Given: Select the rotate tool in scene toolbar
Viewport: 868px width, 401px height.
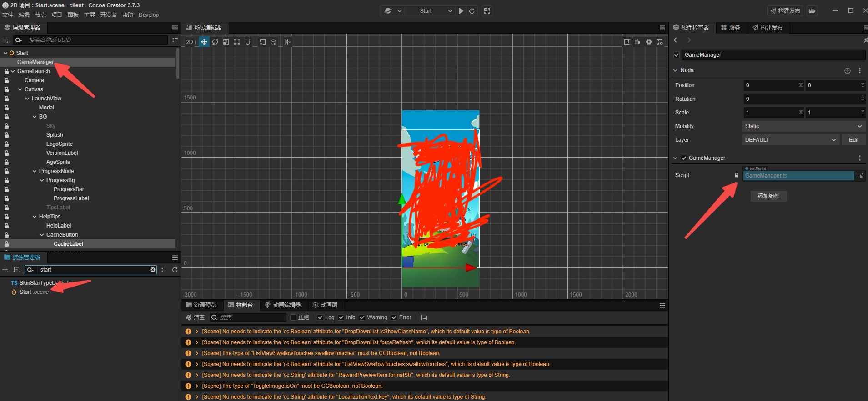Looking at the screenshot, I should (215, 42).
